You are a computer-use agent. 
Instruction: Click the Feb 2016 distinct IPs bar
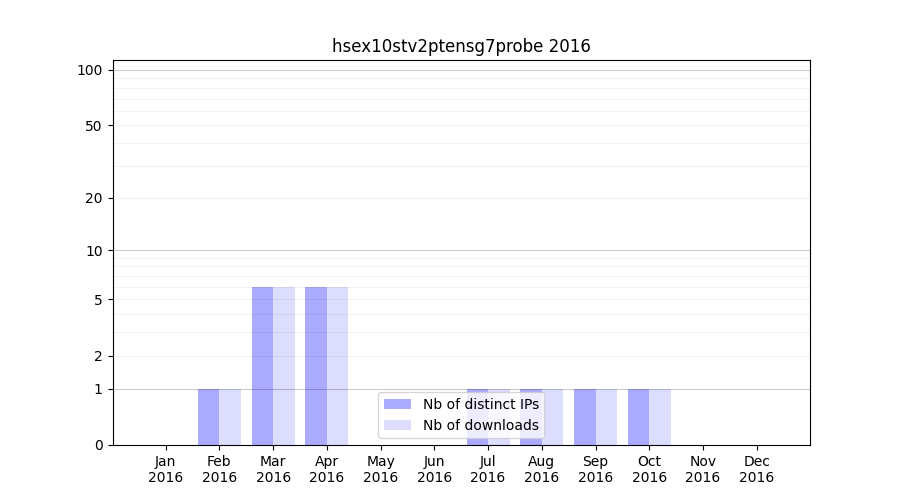[x=208, y=417]
